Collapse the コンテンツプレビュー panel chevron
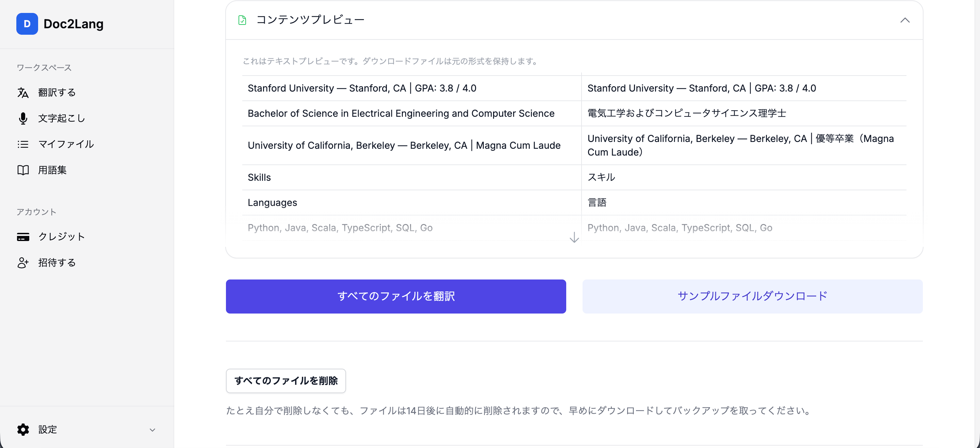This screenshot has height=448, width=980. (905, 20)
